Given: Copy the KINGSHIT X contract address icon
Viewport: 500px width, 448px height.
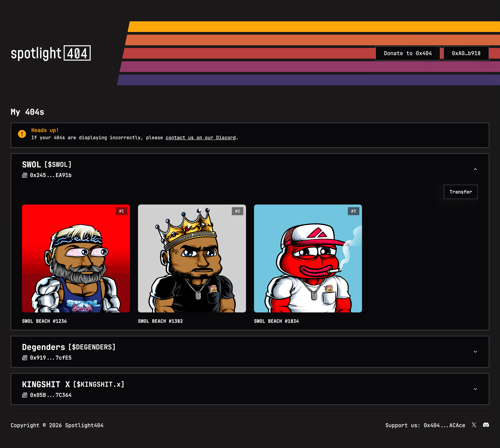Looking at the screenshot, I should click(x=25, y=395).
